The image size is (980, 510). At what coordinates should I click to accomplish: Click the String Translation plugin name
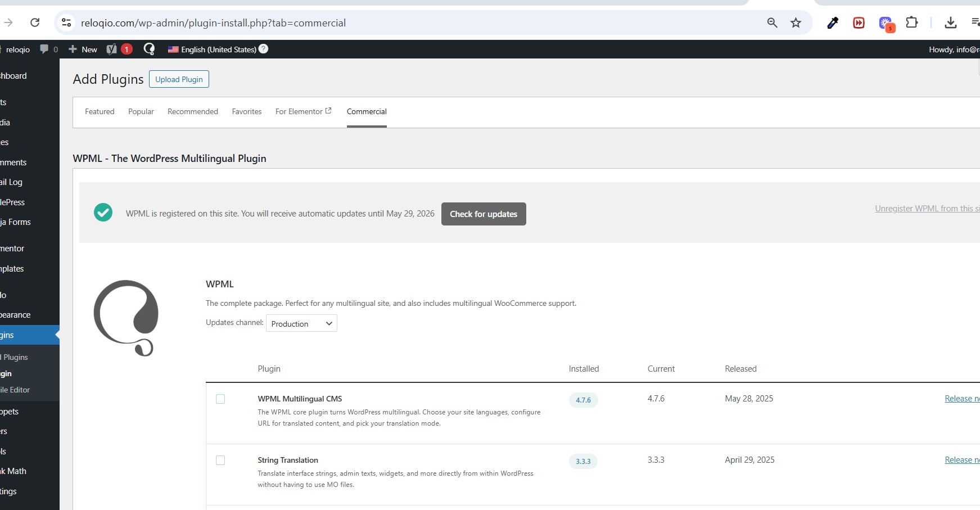(288, 460)
